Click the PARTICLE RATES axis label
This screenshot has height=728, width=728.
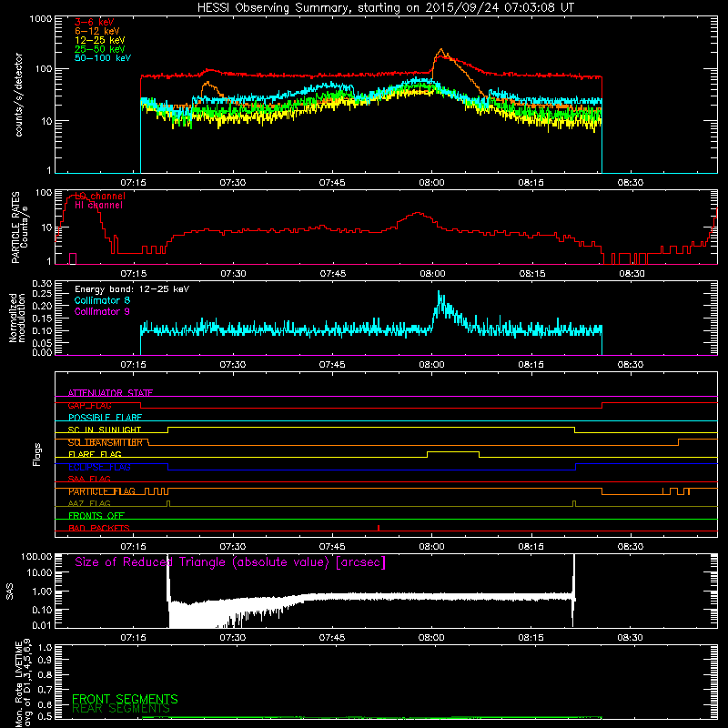(x=19, y=227)
